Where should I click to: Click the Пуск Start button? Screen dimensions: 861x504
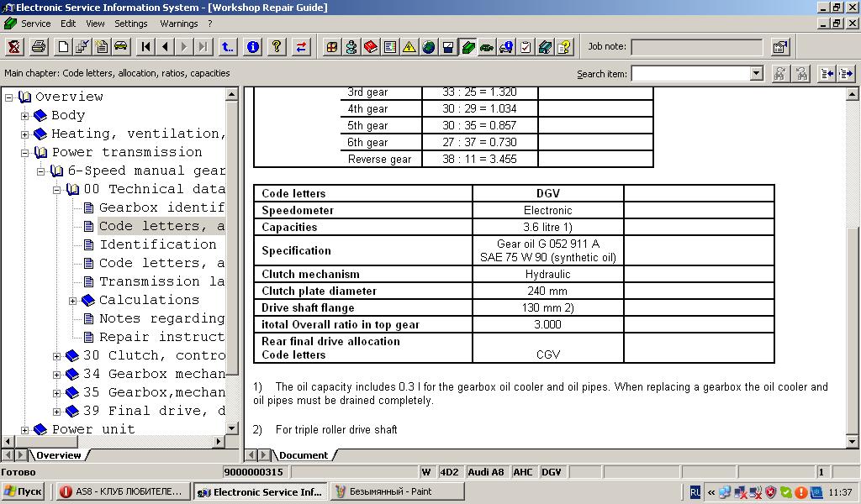(x=24, y=492)
